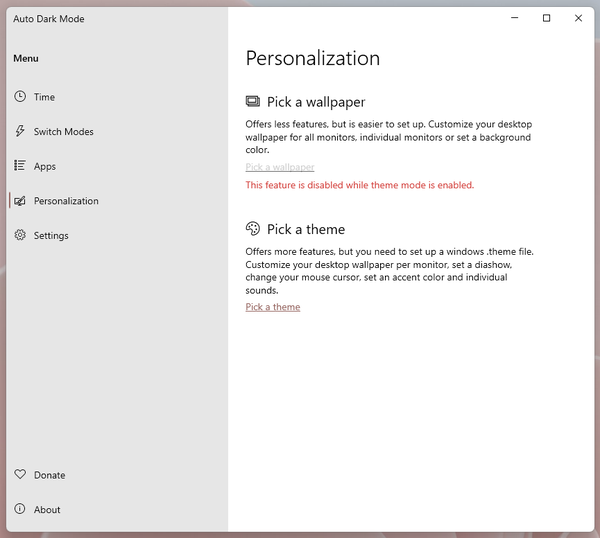Click the heart icon beside Donate
The height and width of the screenshot is (538, 600).
(20, 475)
